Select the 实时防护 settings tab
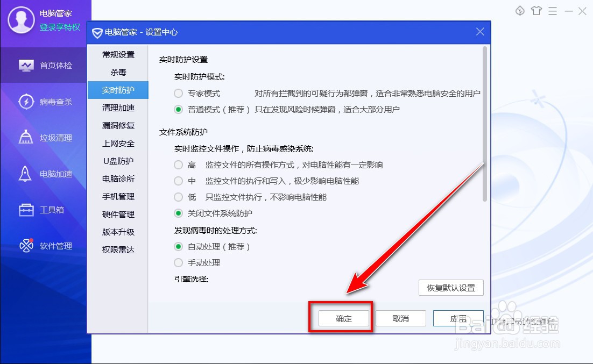 pos(118,90)
